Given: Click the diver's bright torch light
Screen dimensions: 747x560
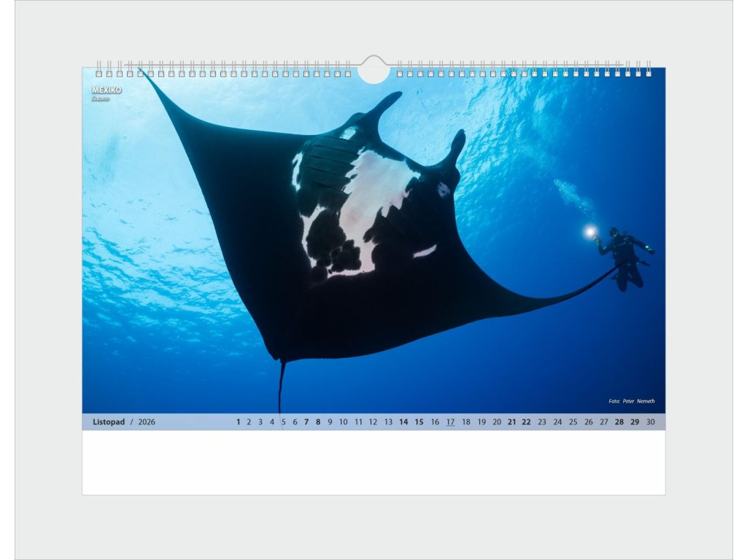Looking at the screenshot, I should pos(589,232).
